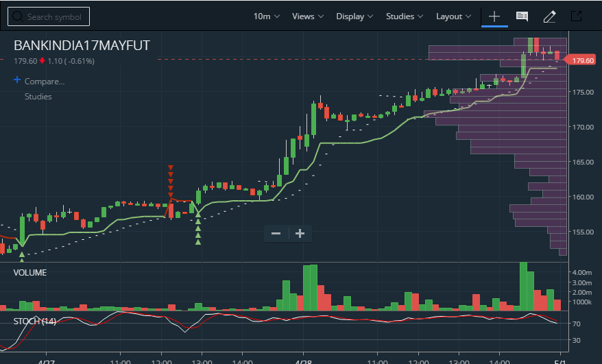Select the pencil drawing tool
Image resolution: width=602 pixels, height=364 pixels.
click(x=549, y=16)
